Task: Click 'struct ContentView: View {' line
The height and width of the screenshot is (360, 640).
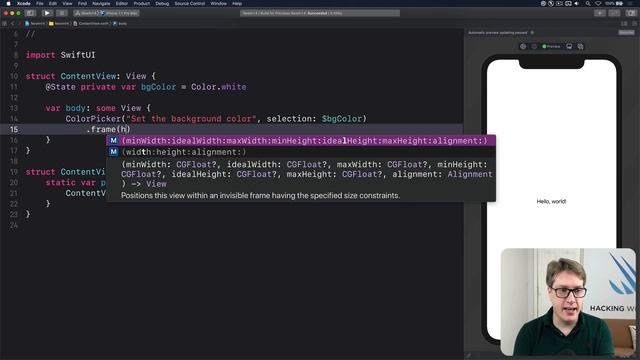Action: coord(91,76)
